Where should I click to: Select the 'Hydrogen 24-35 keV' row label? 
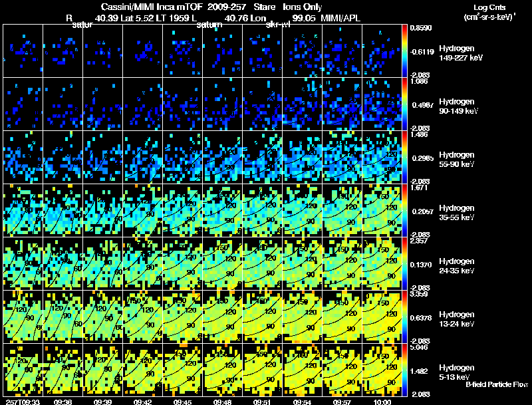(457, 266)
